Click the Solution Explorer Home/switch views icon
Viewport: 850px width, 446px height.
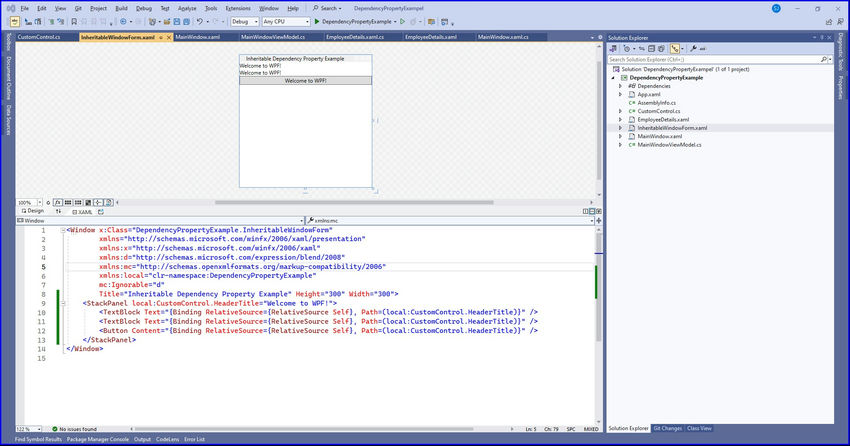click(x=613, y=49)
